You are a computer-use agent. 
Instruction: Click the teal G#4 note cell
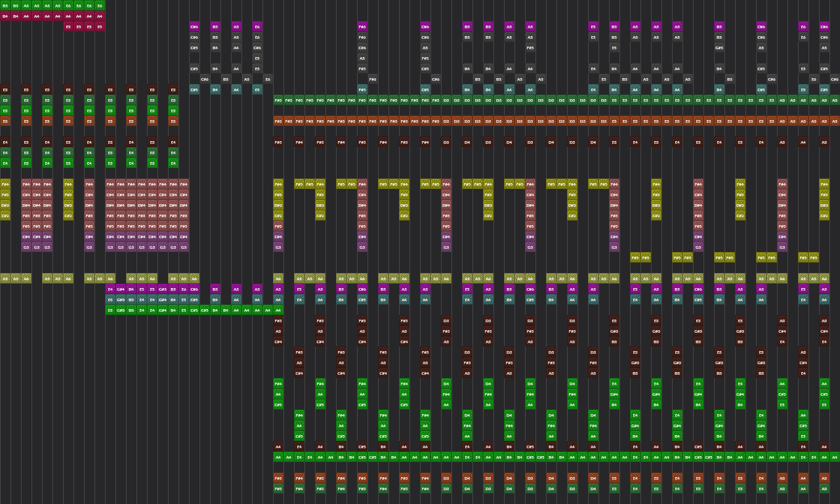coord(163,299)
